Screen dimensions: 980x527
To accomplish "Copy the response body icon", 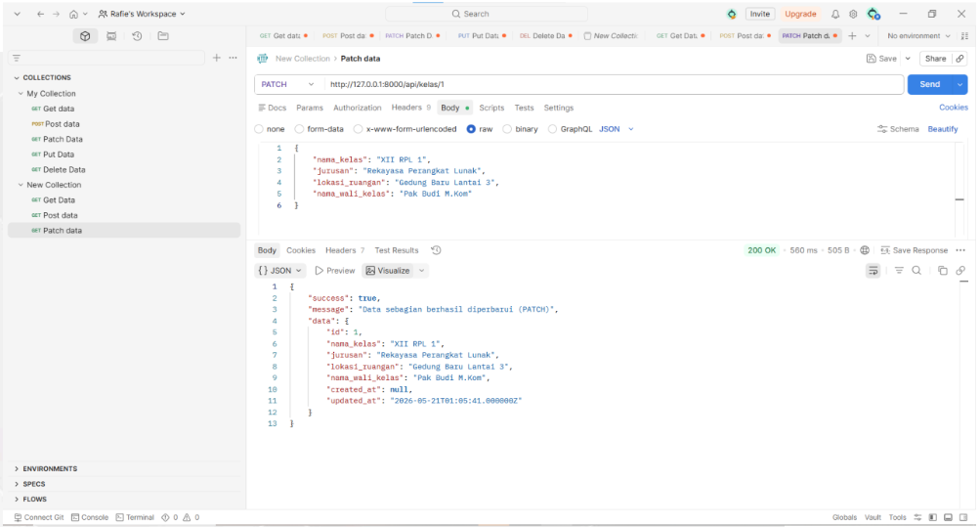I will coord(943,271).
